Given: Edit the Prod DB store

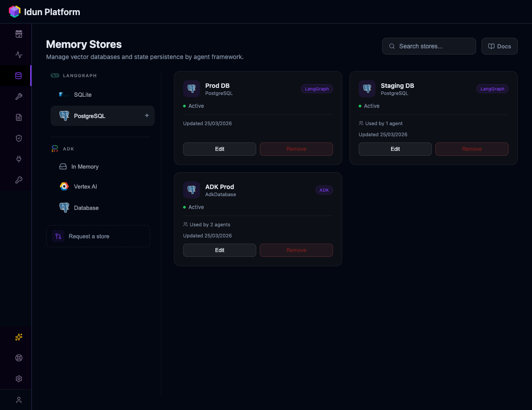Looking at the screenshot, I should 219,149.
